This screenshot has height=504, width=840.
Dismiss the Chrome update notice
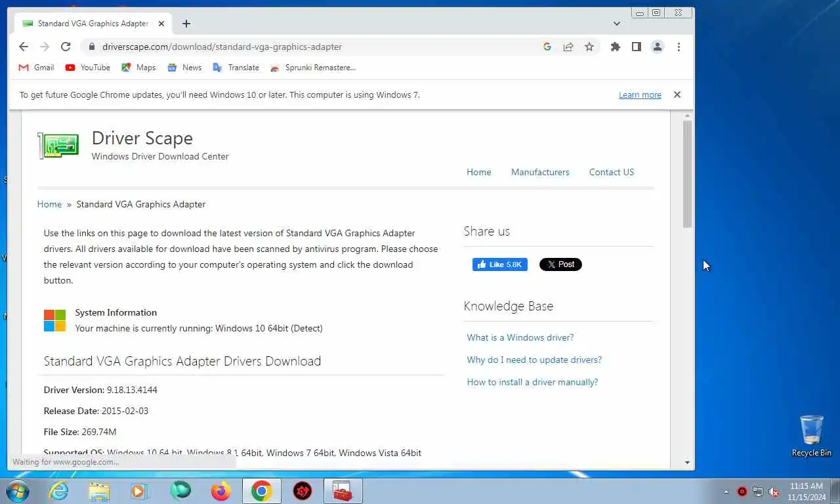point(677,94)
